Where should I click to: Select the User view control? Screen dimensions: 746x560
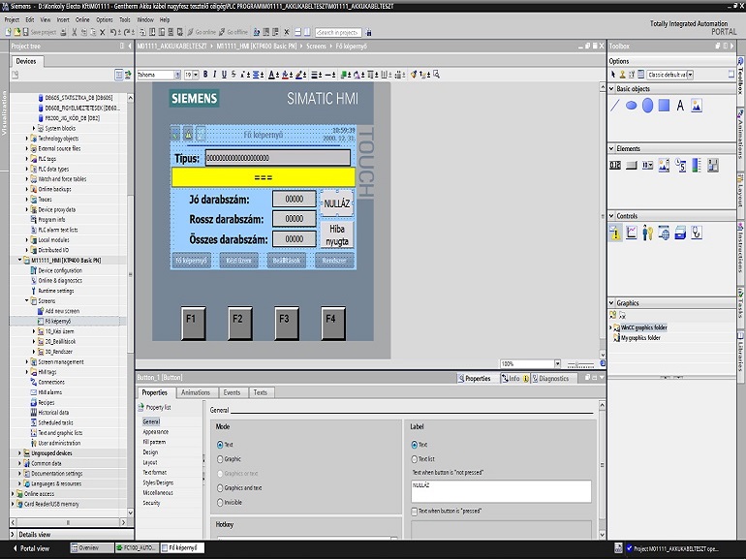pyautogui.click(x=647, y=233)
